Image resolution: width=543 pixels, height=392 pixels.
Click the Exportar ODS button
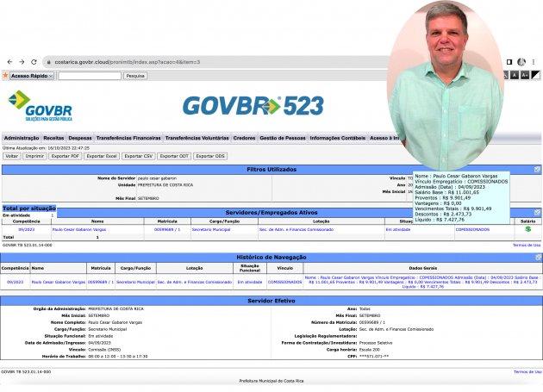210,156
